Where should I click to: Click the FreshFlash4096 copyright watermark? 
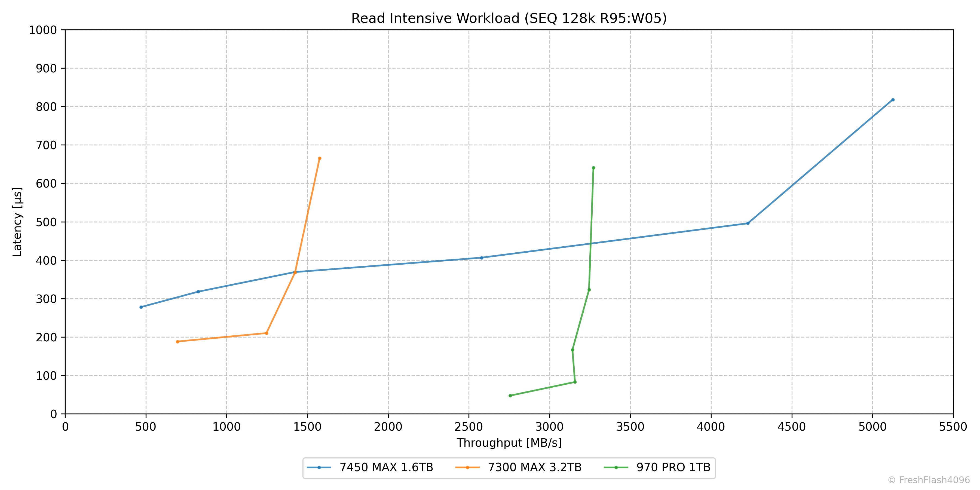click(x=929, y=480)
